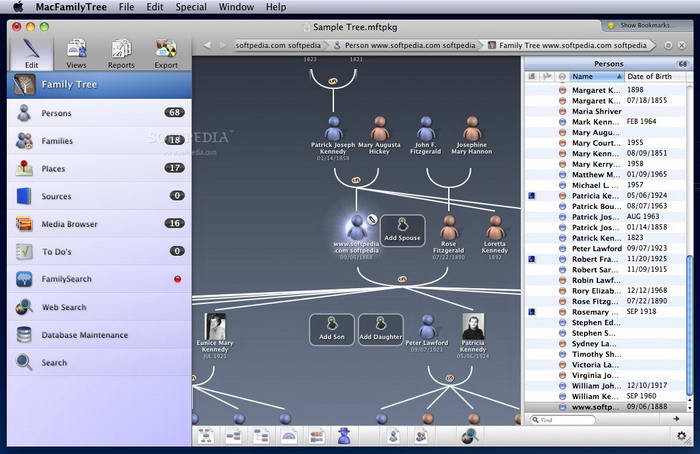The image size is (700, 454).
Task: Click the Person breadcrumb in path bar
Action: click(405, 45)
